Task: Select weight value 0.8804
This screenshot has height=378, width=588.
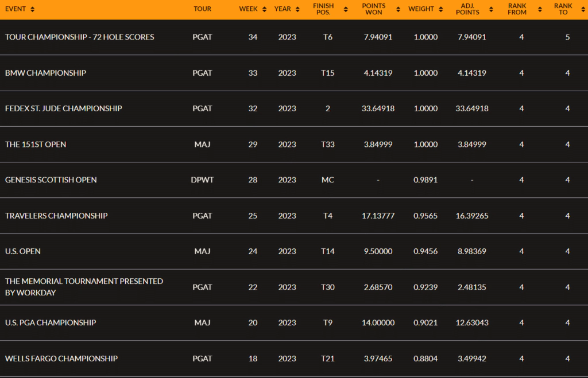Action: point(425,359)
